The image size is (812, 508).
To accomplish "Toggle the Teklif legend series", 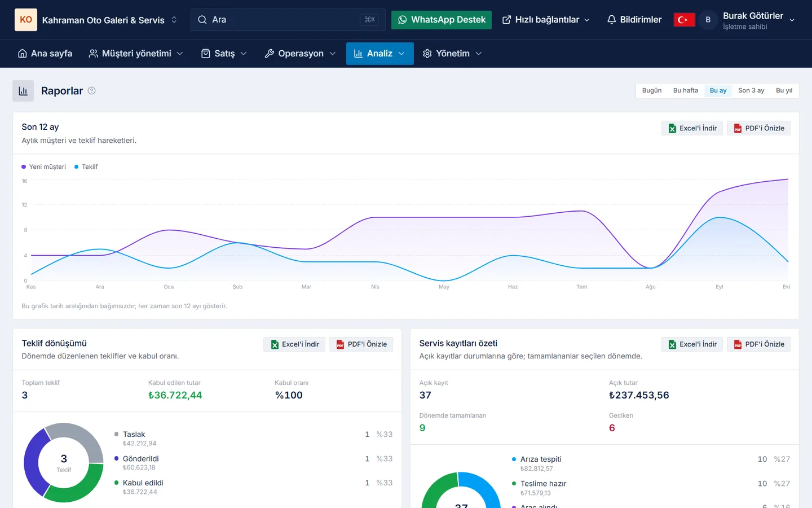I will point(86,167).
